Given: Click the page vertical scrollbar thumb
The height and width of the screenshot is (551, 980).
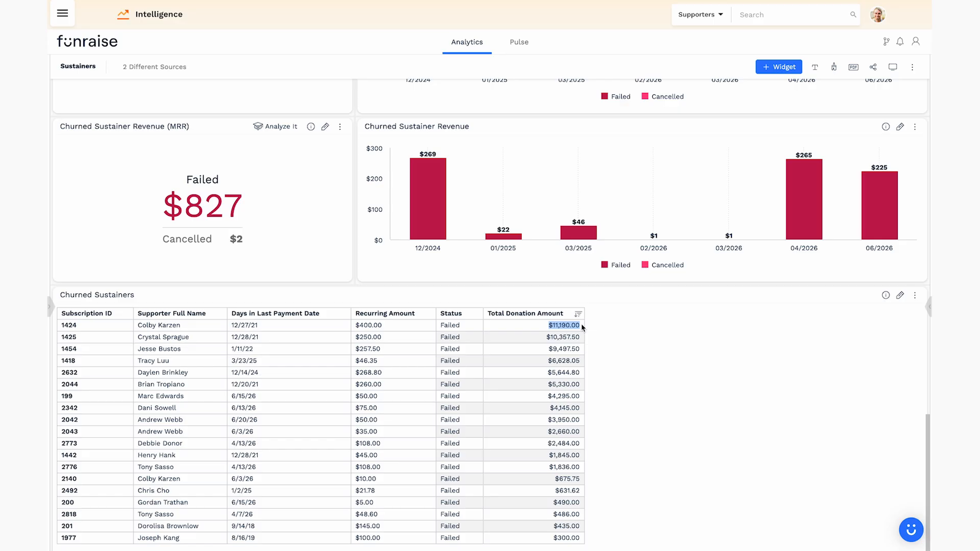Looking at the screenshot, I should pos(927,482).
